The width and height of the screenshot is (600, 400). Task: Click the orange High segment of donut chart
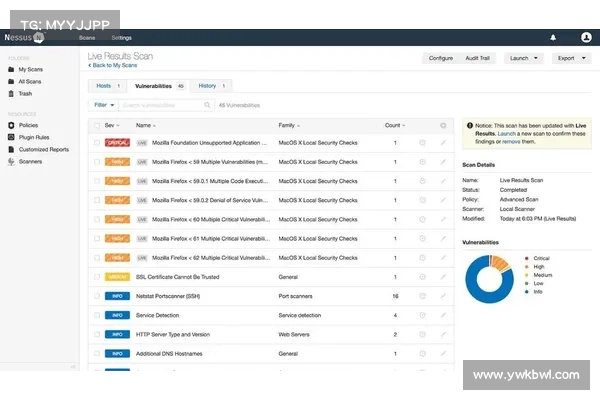pos(500,263)
